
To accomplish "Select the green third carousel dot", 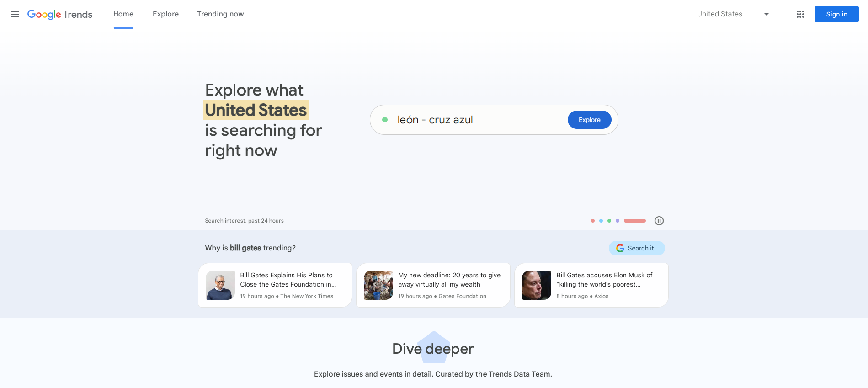I will click(x=609, y=221).
